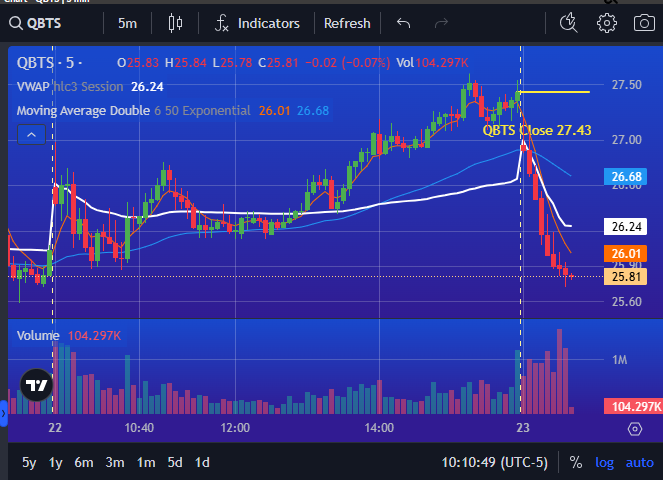Screen dimensions: 663x480
Task: Toggle auto scale
Action: (639, 463)
